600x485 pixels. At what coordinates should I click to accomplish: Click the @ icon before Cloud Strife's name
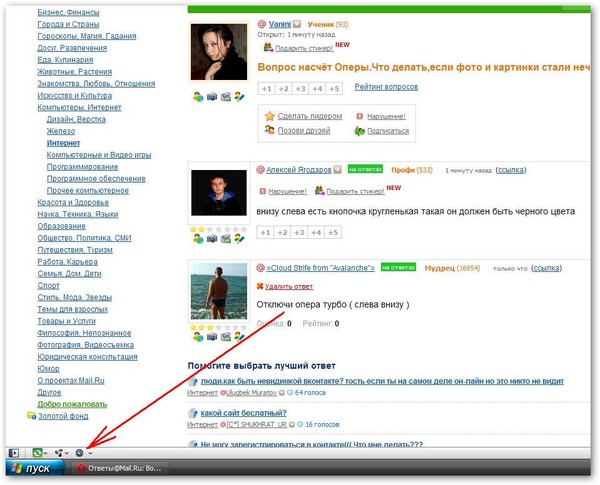(x=261, y=268)
